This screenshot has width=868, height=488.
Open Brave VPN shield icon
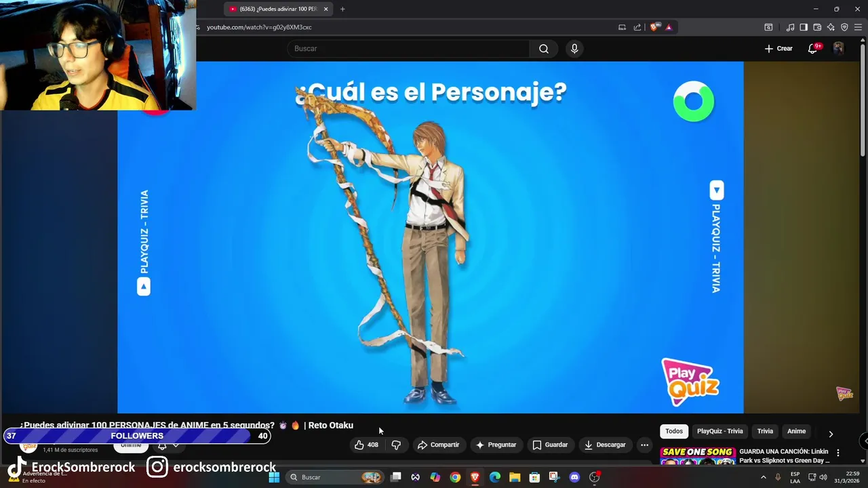pyautogui.click(x=844, y=27)
